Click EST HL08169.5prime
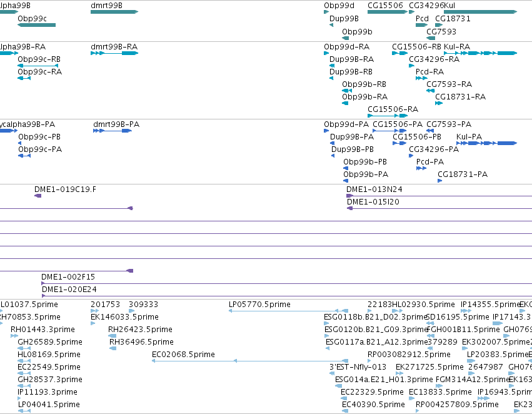Screen dimensions: 532x414 click(x=49, y=355)
